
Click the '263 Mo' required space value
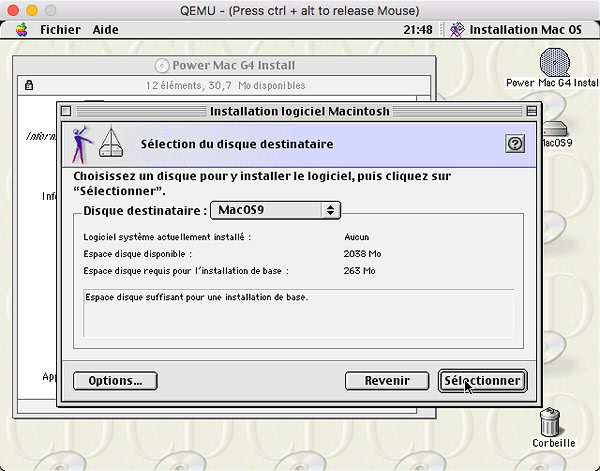pos(359,271)
